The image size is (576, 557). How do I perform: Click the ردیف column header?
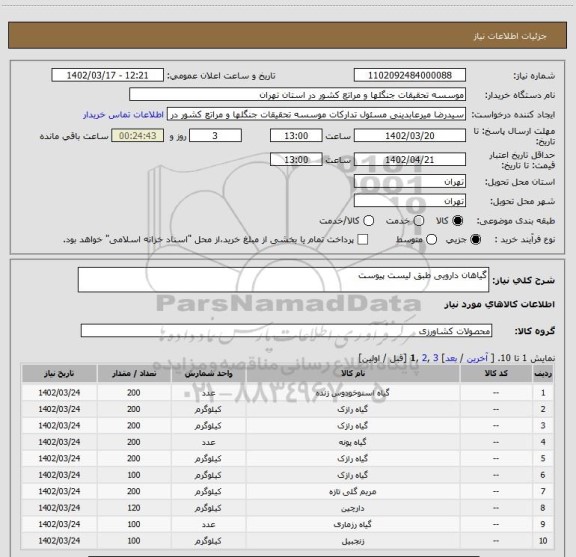point(543,374)
